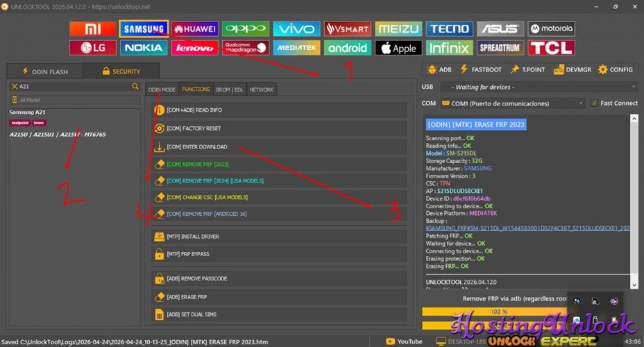The image size is (644, 347).
Task: Open the Spreadtrum section
Action: [x=500, y=48]
